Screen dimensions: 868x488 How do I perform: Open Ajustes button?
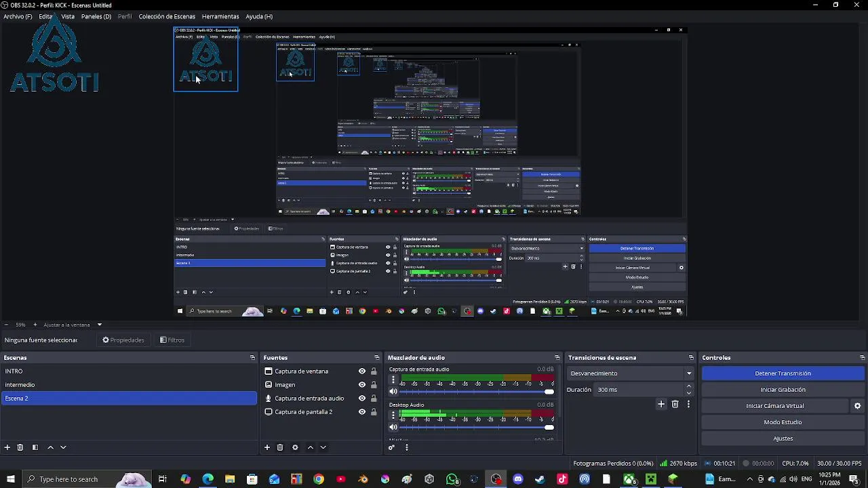783,439
